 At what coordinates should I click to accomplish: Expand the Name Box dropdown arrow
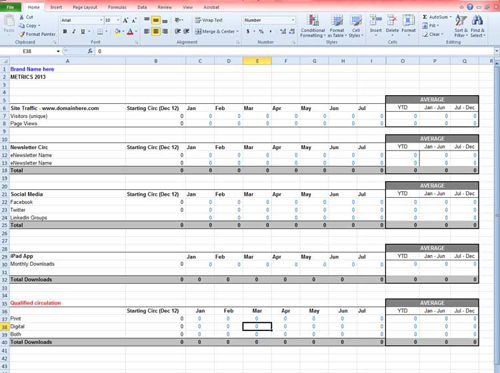58,51
